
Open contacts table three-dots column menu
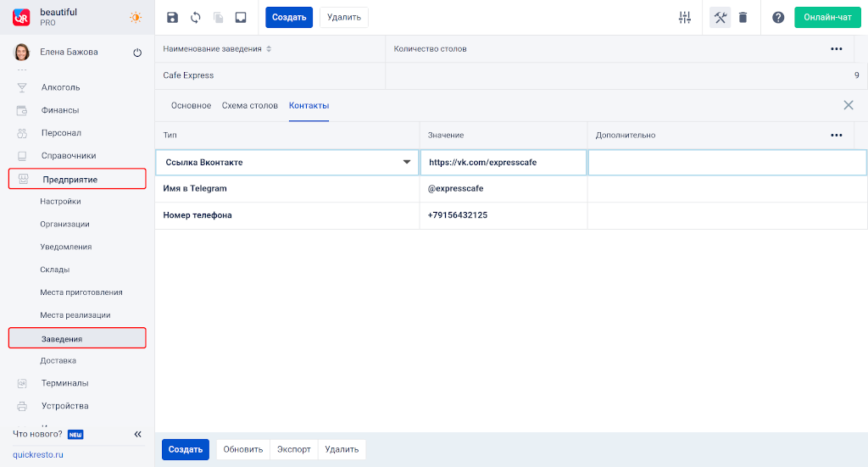(x=837, y=135)
